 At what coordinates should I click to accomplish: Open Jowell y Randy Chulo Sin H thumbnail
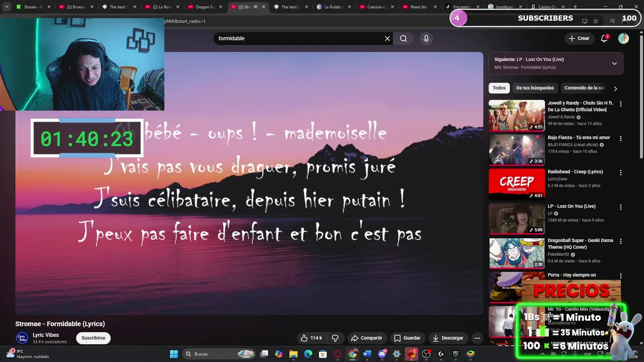[517, 115]
